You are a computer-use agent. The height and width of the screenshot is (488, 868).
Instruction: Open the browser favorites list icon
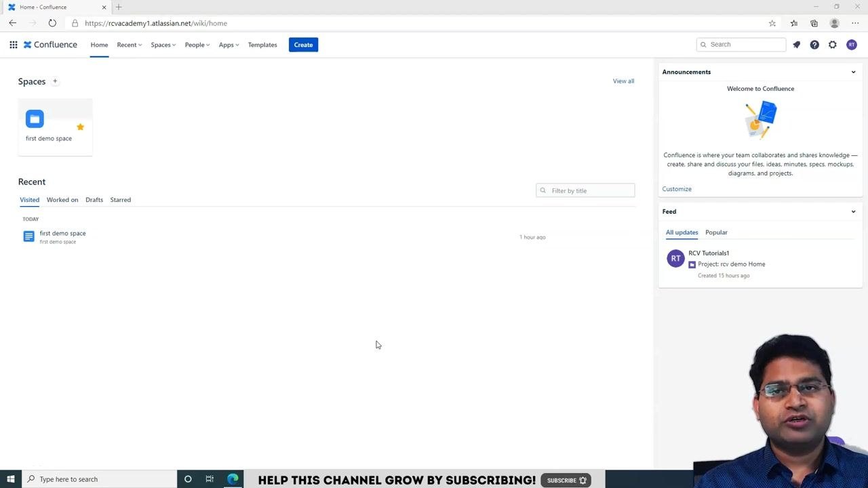pos(794,23)
